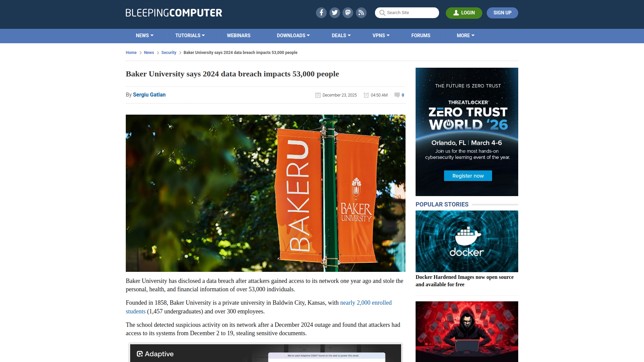This screenshot has height=362, width=644.
Task: Follow the 'nearly 2,000 enrolled students' link
Action: point(366,302)
